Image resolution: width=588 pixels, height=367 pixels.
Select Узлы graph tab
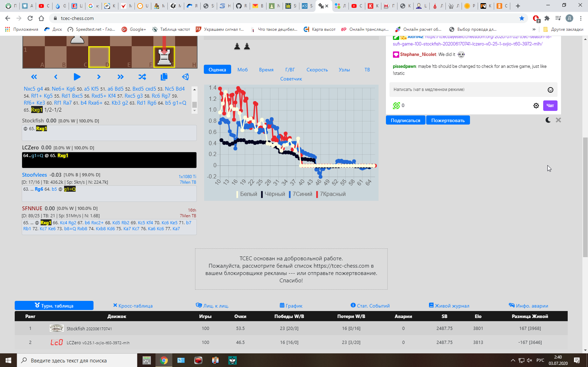point(344,70)
